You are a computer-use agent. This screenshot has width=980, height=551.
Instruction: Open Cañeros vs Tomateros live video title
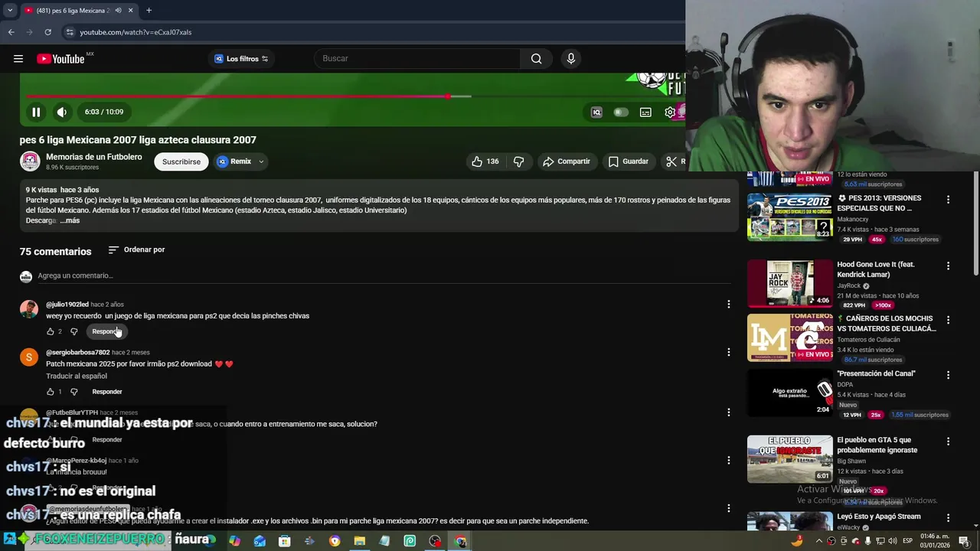(x=887, y=324)
